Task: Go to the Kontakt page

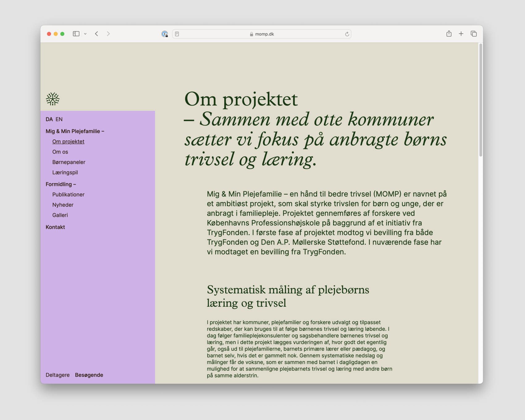Action: pos(55,227)
